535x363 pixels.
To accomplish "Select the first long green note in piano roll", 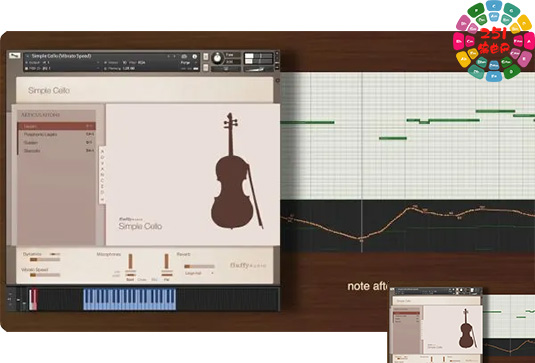I will tap(307, 122).
